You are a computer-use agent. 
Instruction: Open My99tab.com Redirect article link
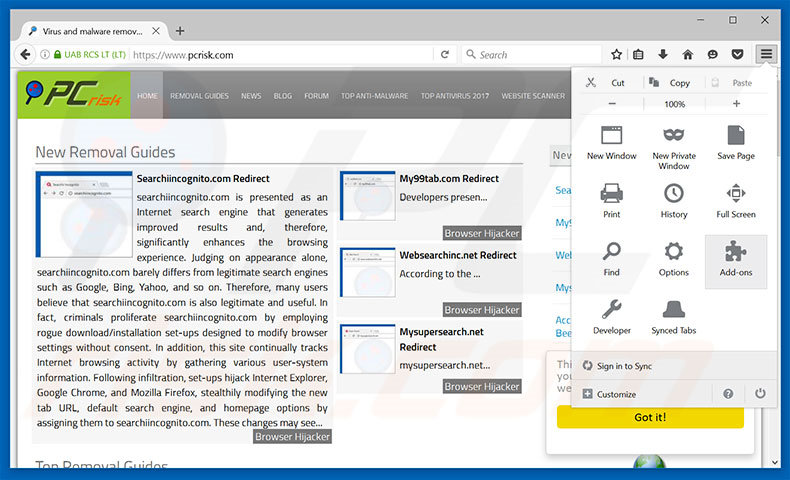tap(449, 178)
